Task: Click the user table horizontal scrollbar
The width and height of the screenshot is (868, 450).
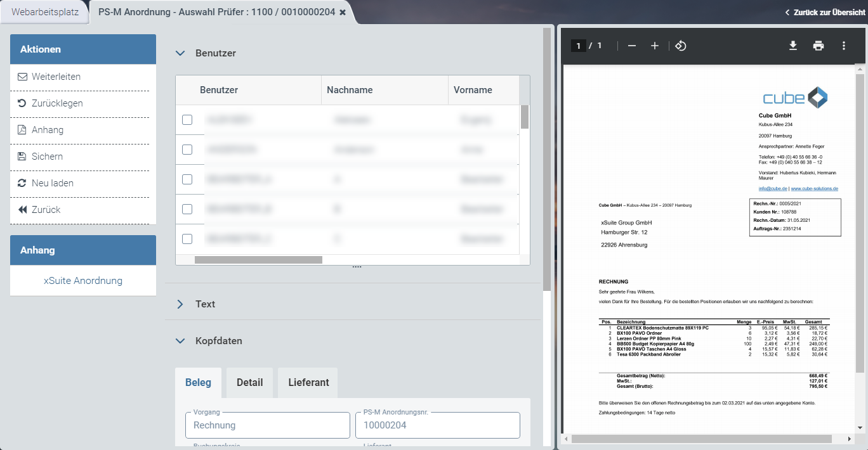Action: pyautogui.click(x=258, y=260)
